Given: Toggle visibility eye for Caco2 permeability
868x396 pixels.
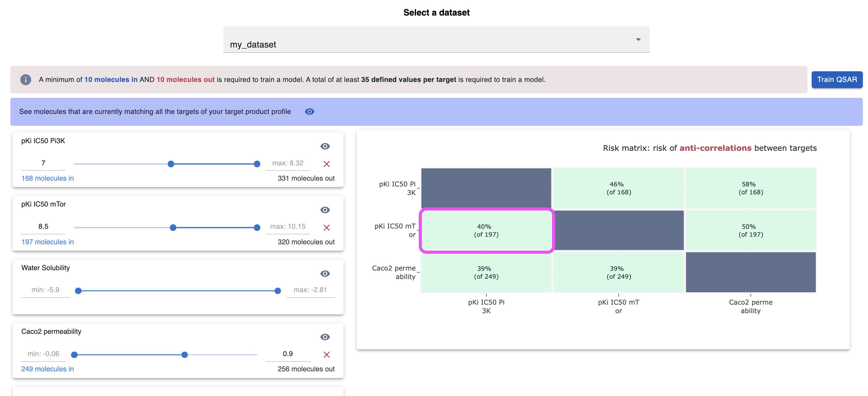Looking at the screenshot, I should (325, 337).
